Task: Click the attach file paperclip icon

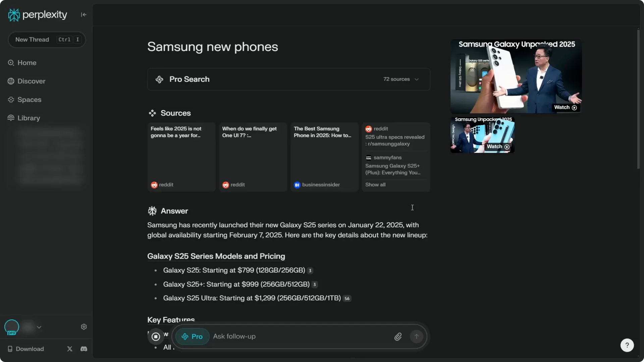Action: 398,337
